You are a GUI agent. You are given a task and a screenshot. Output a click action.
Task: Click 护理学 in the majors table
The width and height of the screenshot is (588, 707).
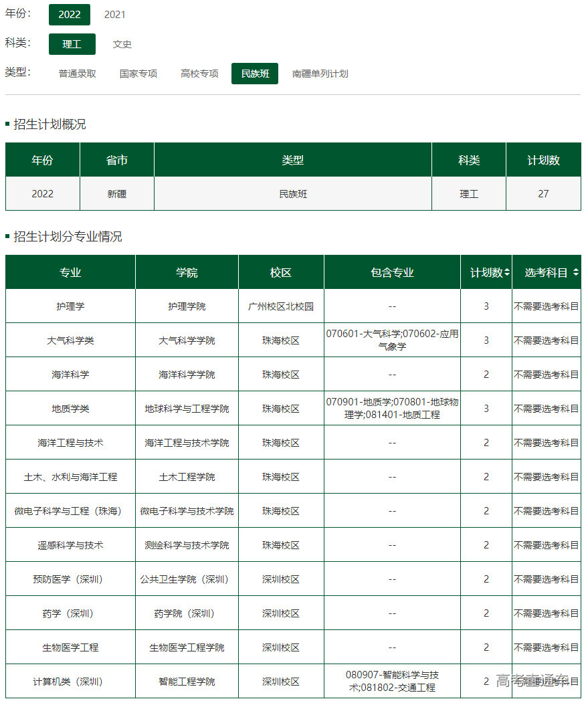pyautogui.click(x=70, y=306)
